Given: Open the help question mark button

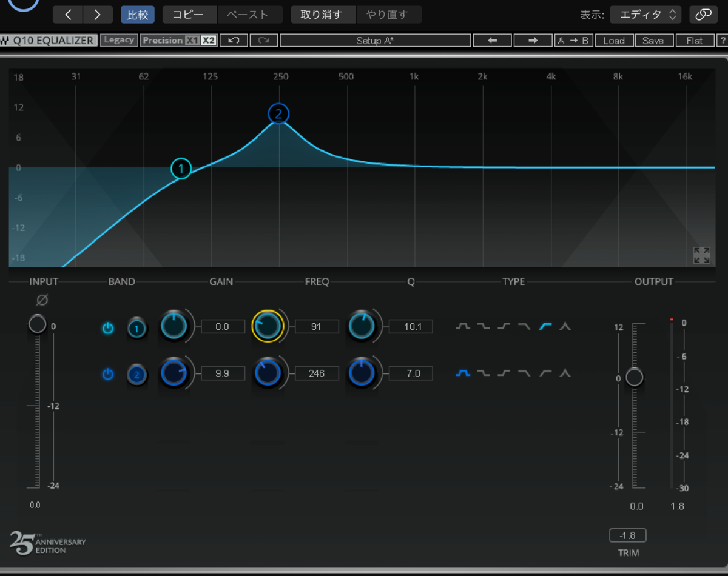Looking at the screenshot, I should pos(723,41).
